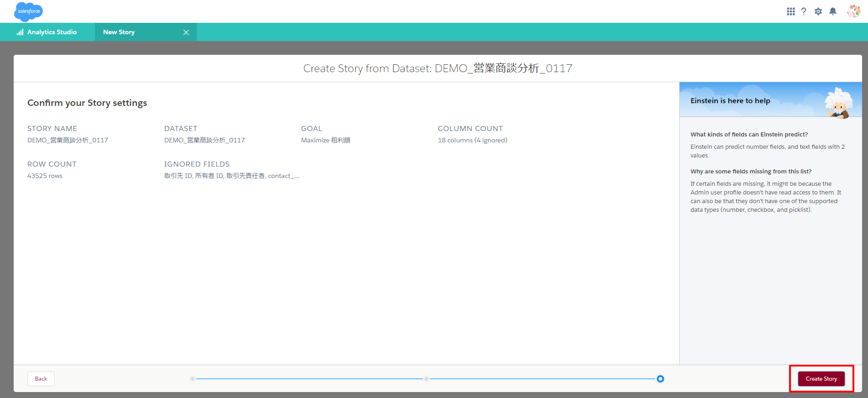Click the '18 columns (4 ignored)' text
Image resolution: width=868 pixels, height=398 pixels.
pyautogui.click(x=473, y=141)
